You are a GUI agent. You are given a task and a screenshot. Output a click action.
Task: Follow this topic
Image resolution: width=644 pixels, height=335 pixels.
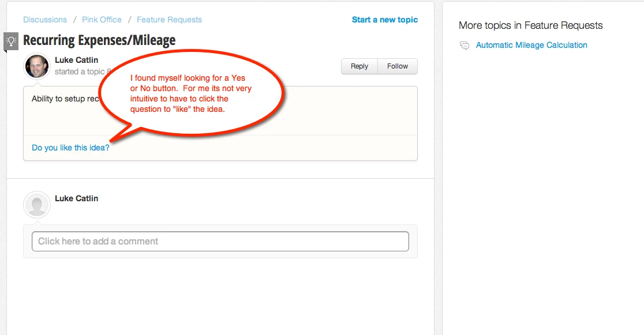tap(398, 66)
